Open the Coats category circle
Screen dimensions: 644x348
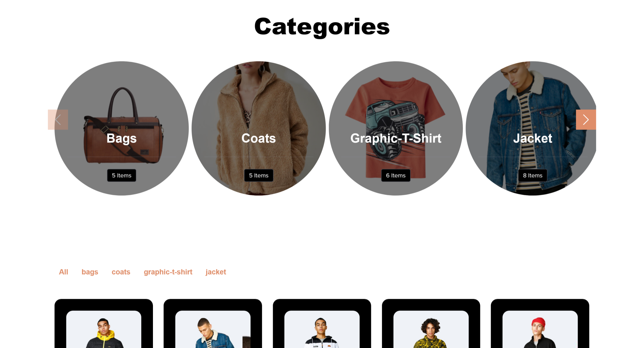(259, 128)
